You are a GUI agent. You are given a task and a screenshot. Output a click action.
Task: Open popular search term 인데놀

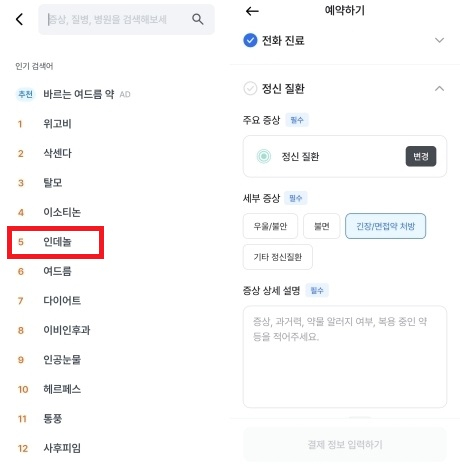(x=55, y=242)
